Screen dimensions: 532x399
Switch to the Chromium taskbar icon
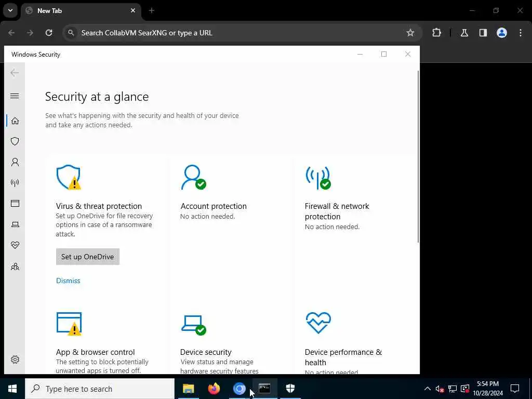click(239, 389)
